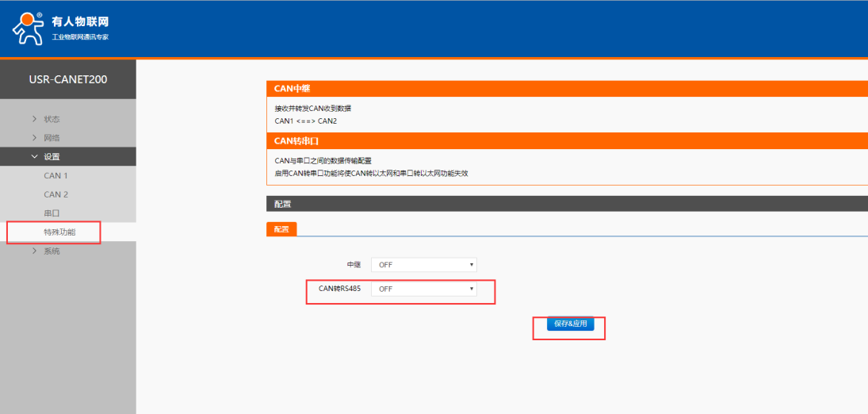
Task: Select 特殊功能 in the sidebar
Action: point(59,232)
